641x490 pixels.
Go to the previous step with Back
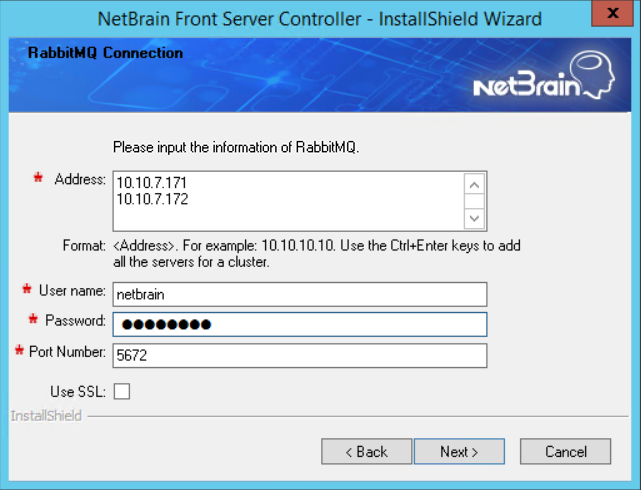[x=366, y=452]
